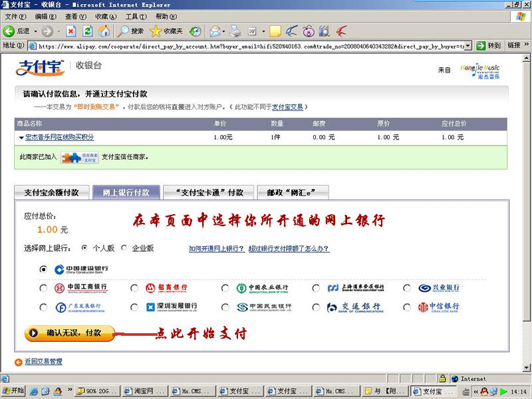
Task: Click the 支付宝 Alipay logo
Action: click(40, 68)
